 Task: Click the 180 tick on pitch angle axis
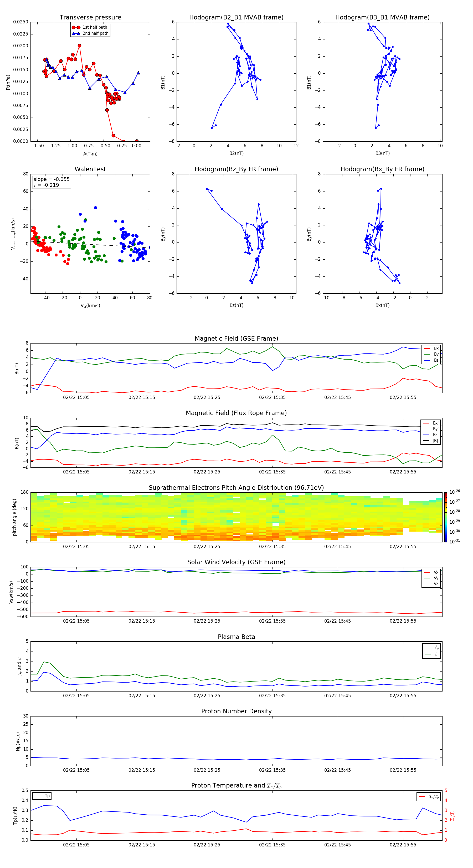(x=25, y=492)
